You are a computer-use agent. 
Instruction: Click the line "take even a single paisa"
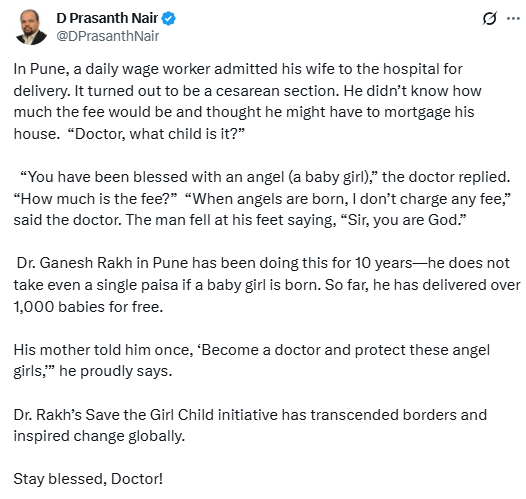tap(267, 285)
